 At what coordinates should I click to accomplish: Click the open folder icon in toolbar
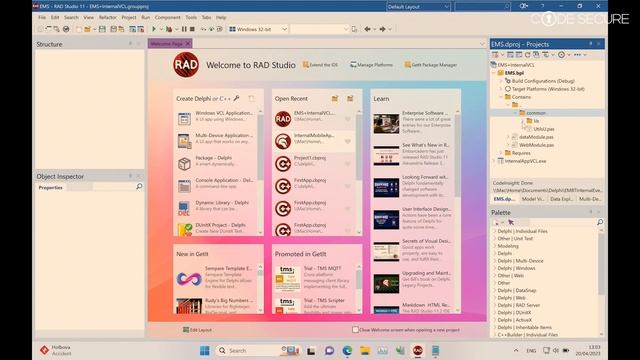87,29
